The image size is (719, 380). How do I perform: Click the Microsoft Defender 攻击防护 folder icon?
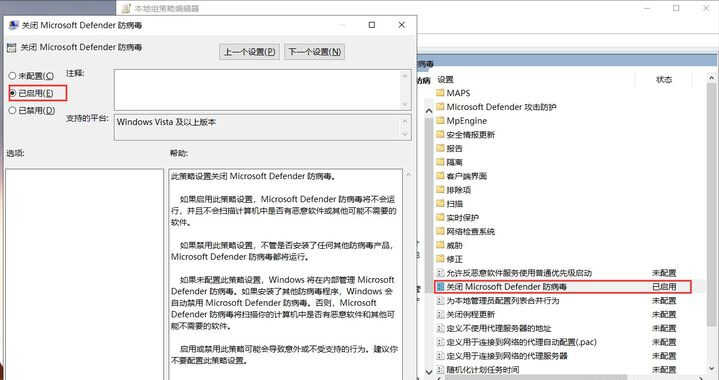click(x=440, y=107)
